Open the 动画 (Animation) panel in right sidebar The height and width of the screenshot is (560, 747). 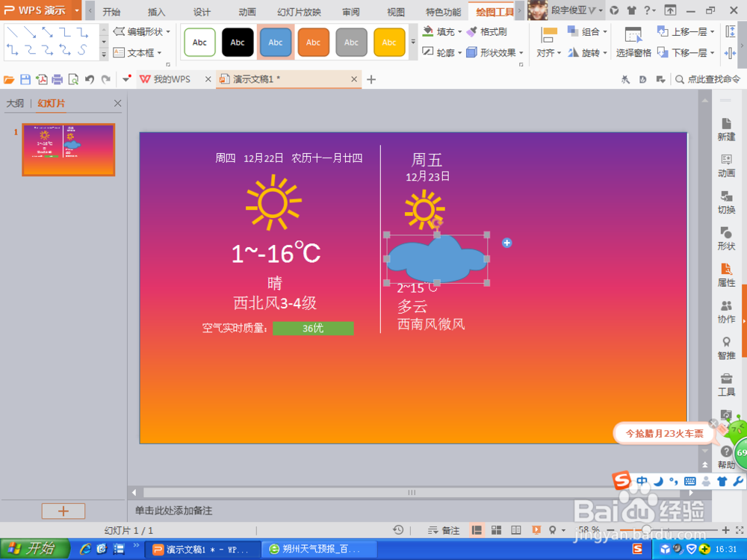point(725,167)
